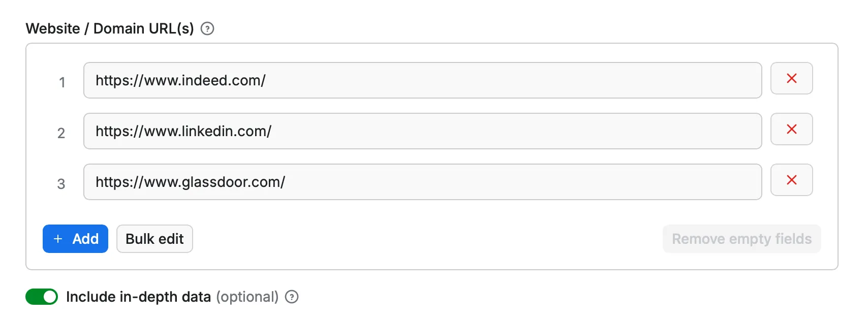Click empty space between Bulk edit and Remove empty fields
This screenshot has width=868, height=319.
point(427,239)
